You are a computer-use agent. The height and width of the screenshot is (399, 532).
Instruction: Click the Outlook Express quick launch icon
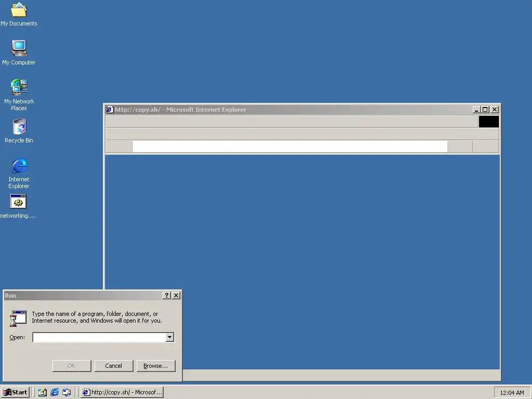(x=67, y=392)
